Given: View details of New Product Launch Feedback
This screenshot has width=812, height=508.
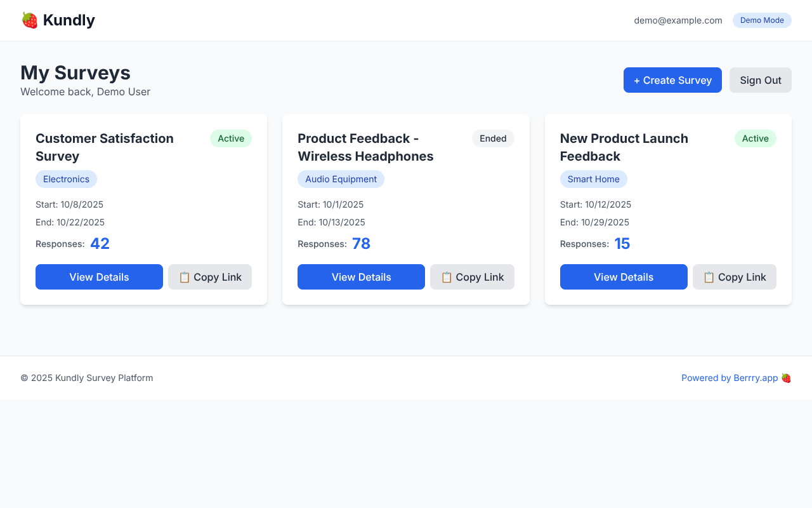Looking at the screenshot, I should (x=623, y=277).
